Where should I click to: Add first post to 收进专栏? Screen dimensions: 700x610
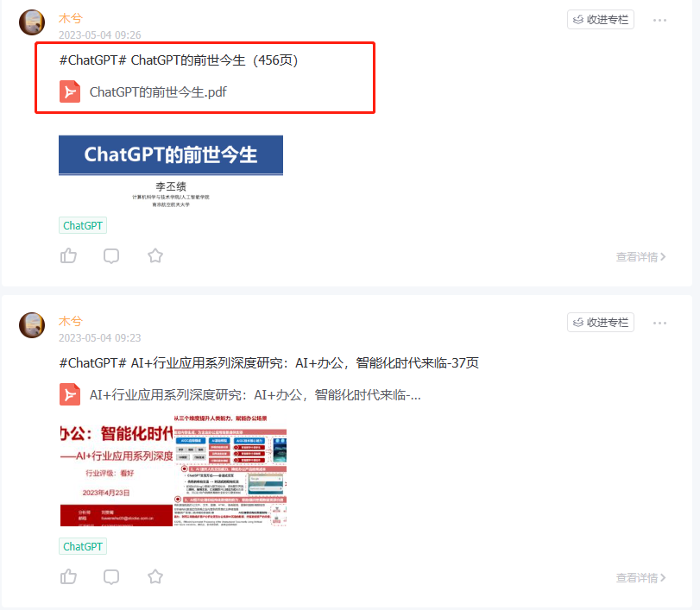(x=601, y=20)
